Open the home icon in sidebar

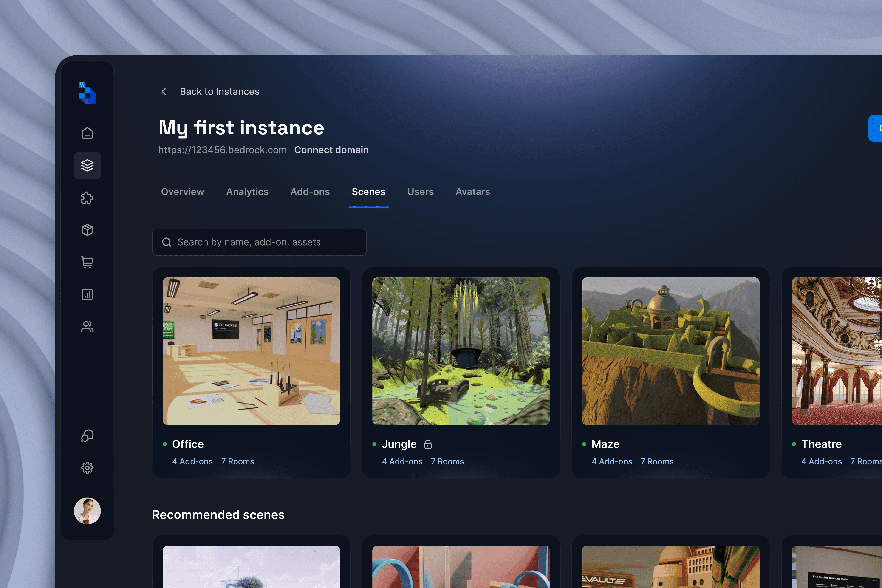(87, 133)
